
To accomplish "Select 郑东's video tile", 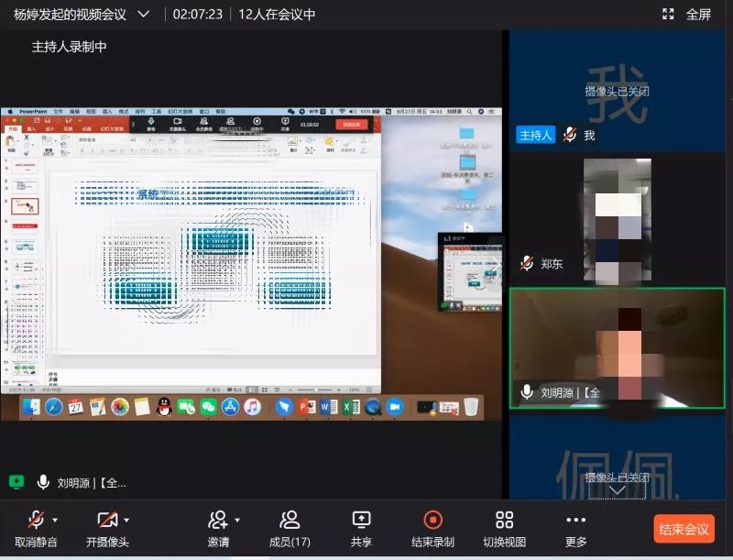I will coord(617,220).
